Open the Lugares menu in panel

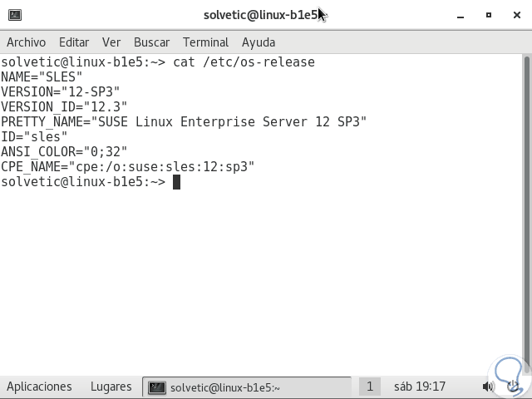coord(111,387)
